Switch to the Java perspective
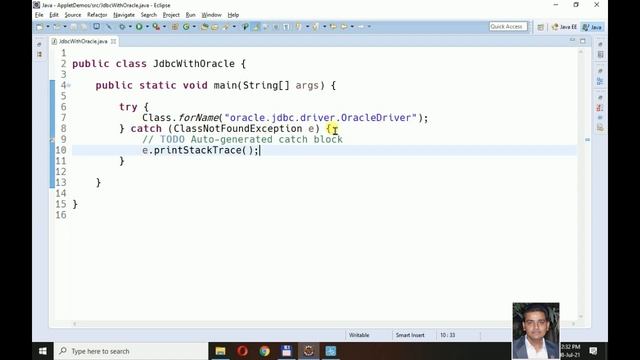 tap(593, 27)
